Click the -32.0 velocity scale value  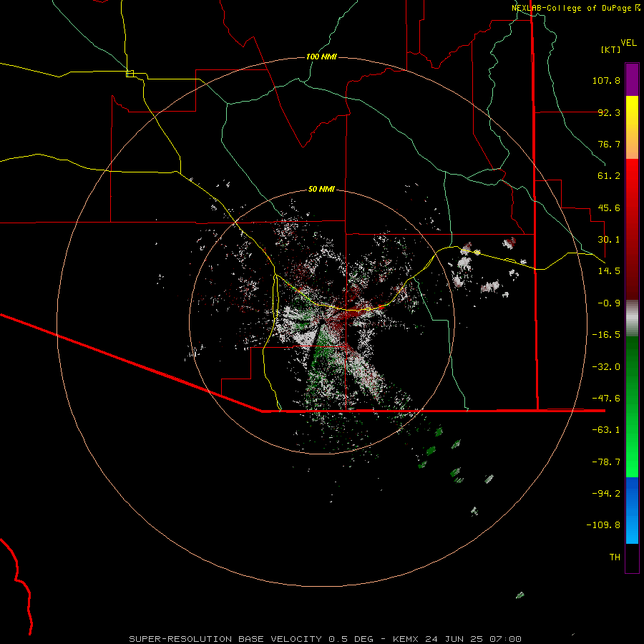coord(606,367)
